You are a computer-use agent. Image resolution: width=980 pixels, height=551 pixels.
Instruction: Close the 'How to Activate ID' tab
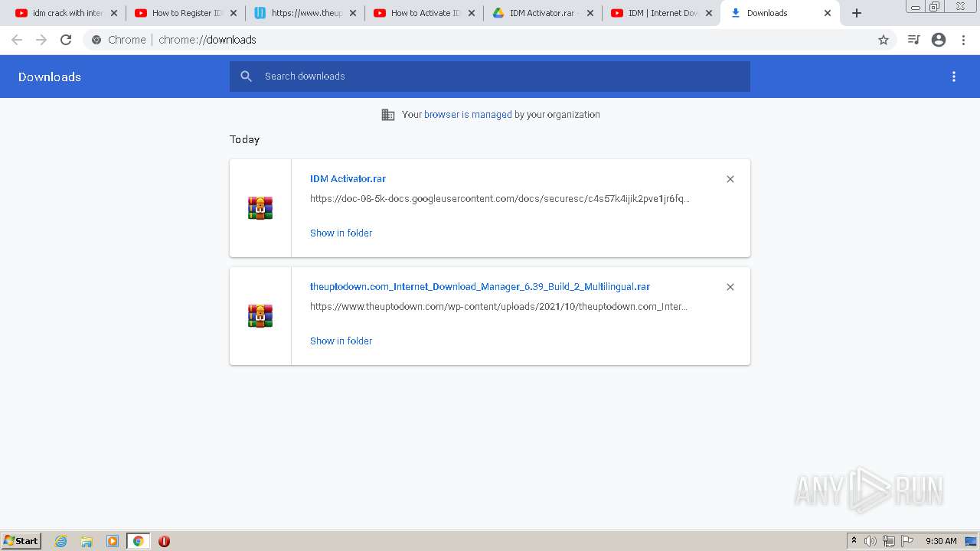[x=471, y=13]
